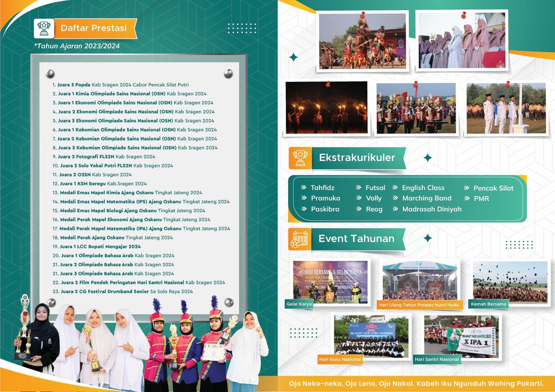The height and width of the screenshot is (392, 555).
Task: Select item 12 Juara 1 KSM Beregu
Action: [100, 184]
